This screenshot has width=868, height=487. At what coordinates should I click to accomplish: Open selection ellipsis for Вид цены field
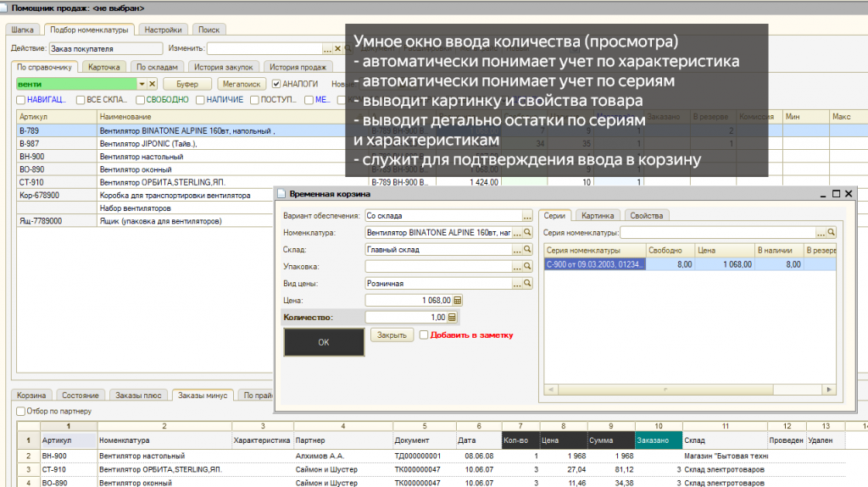(517, 284)
